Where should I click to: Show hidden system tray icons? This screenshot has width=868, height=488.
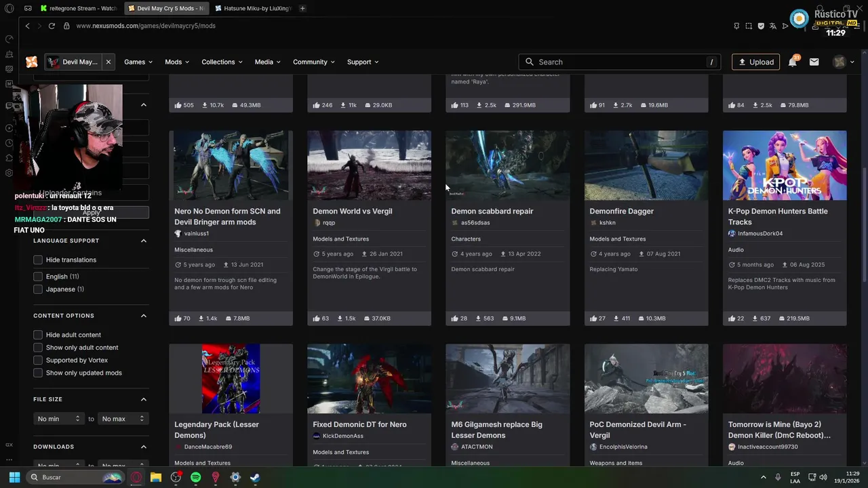pyautogui.click(x=763, y=477)
